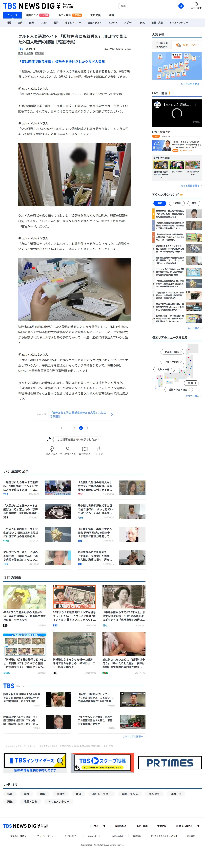Open ドキュメンタリー in sub navigation
205x868 pixels.
pos(179,23)
